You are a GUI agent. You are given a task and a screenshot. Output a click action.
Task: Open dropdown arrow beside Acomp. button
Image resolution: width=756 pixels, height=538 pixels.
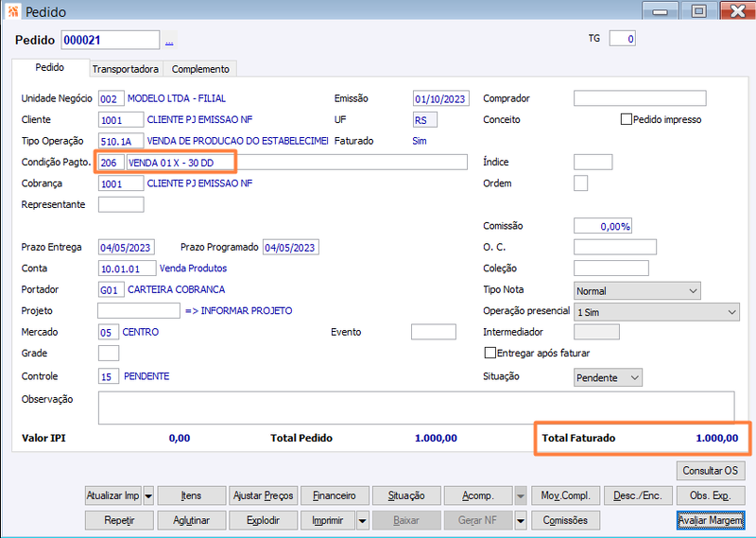[521, 495]
